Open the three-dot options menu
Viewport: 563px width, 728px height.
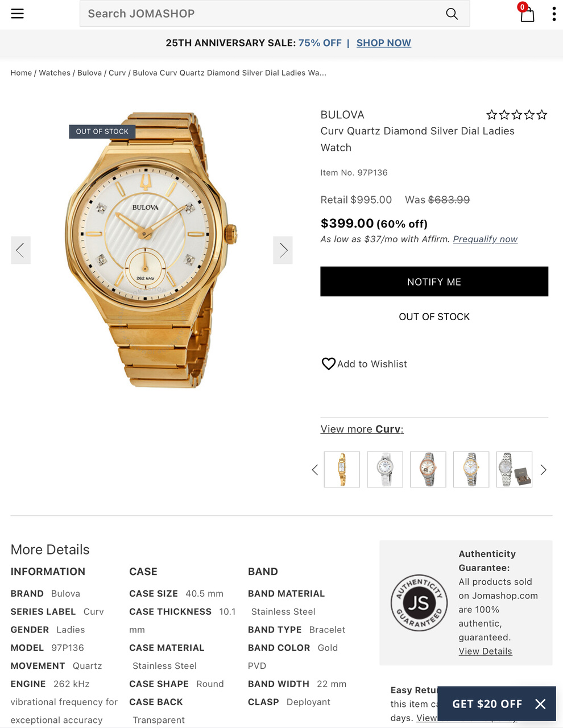click(x=554, y=14)
